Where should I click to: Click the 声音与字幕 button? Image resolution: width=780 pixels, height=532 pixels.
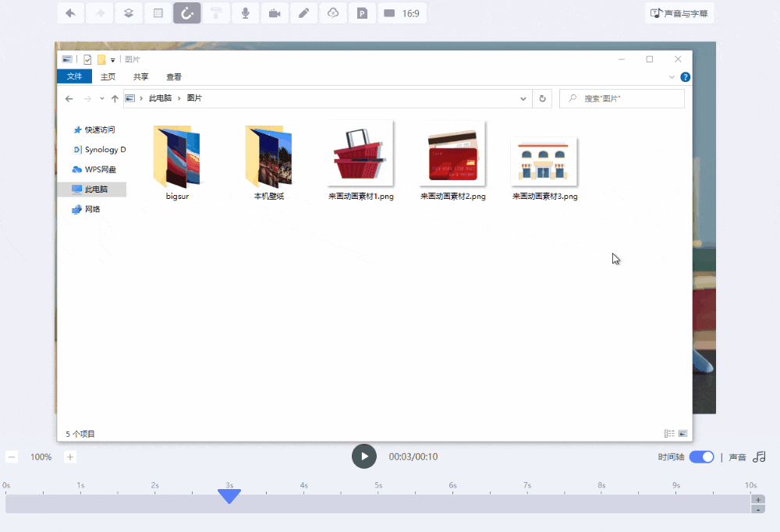tap(679, 13)
